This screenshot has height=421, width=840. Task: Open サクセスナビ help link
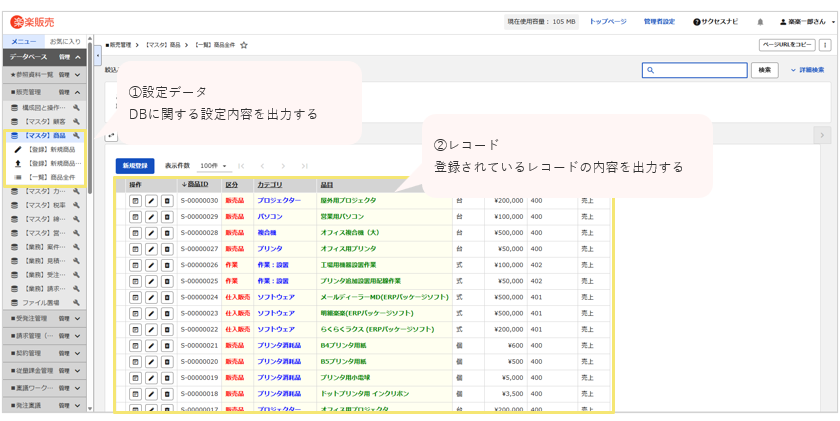click(716, 22)
